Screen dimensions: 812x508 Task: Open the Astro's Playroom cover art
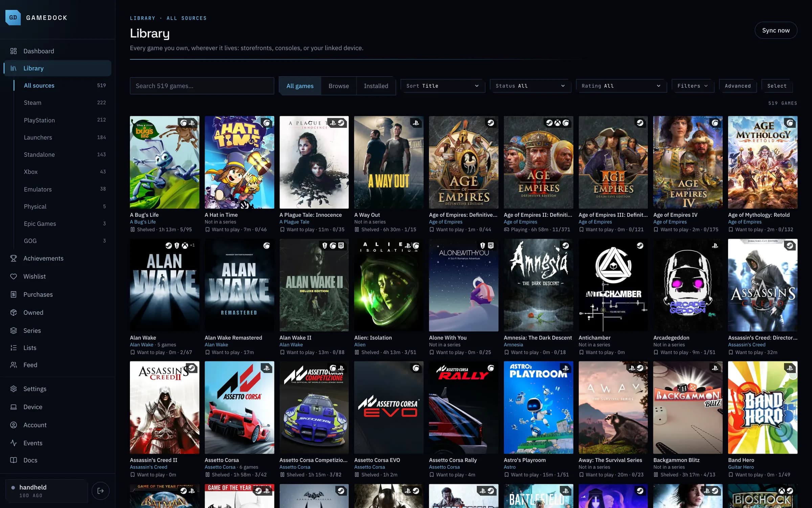(x=539, y=407)
